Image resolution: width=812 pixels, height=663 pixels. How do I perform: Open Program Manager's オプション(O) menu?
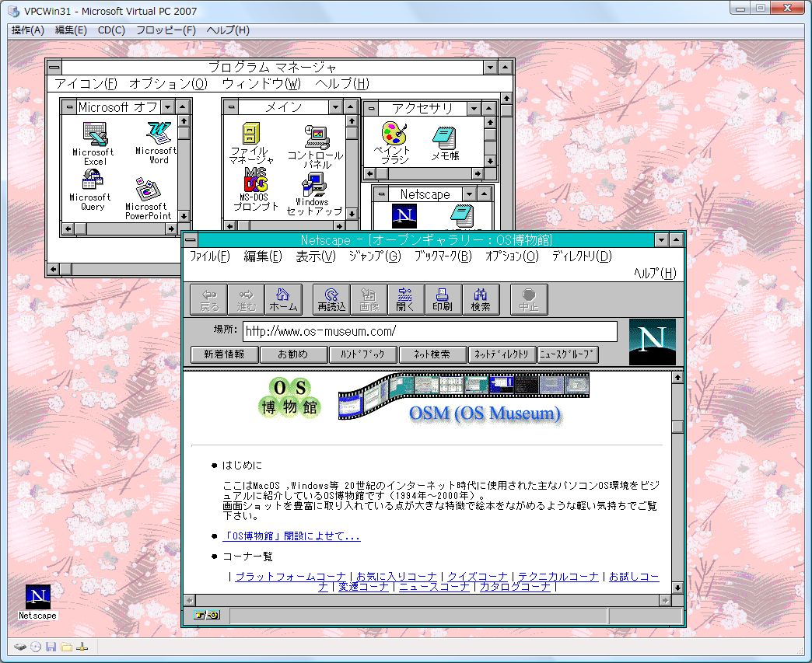[x=168, y=84]
